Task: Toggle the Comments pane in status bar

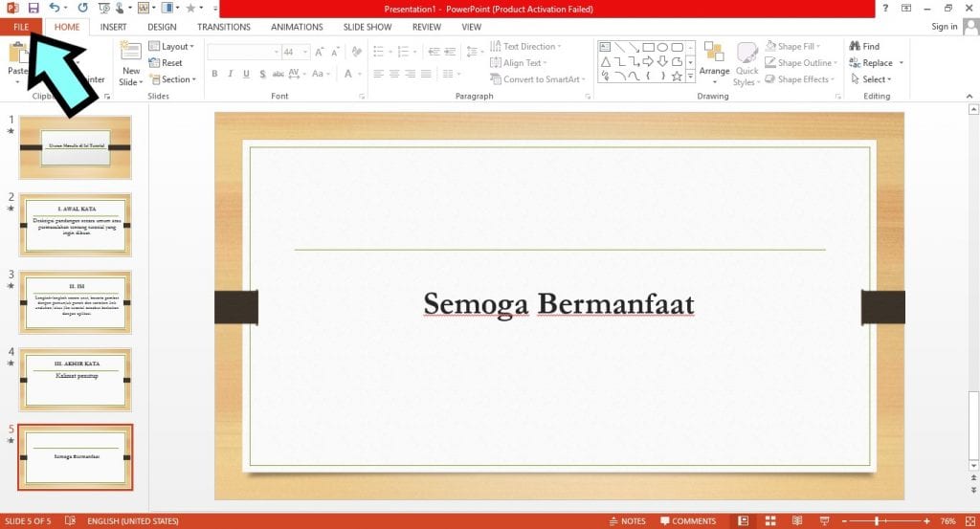Action: click(686, 521)
